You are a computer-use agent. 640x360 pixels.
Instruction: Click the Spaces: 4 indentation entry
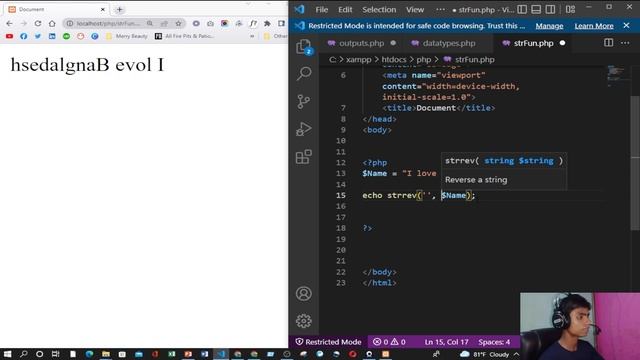[x=494, y=342]
